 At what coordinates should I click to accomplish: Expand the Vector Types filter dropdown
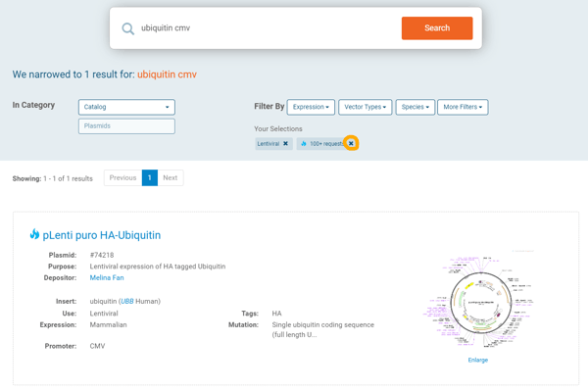point(366,107)
